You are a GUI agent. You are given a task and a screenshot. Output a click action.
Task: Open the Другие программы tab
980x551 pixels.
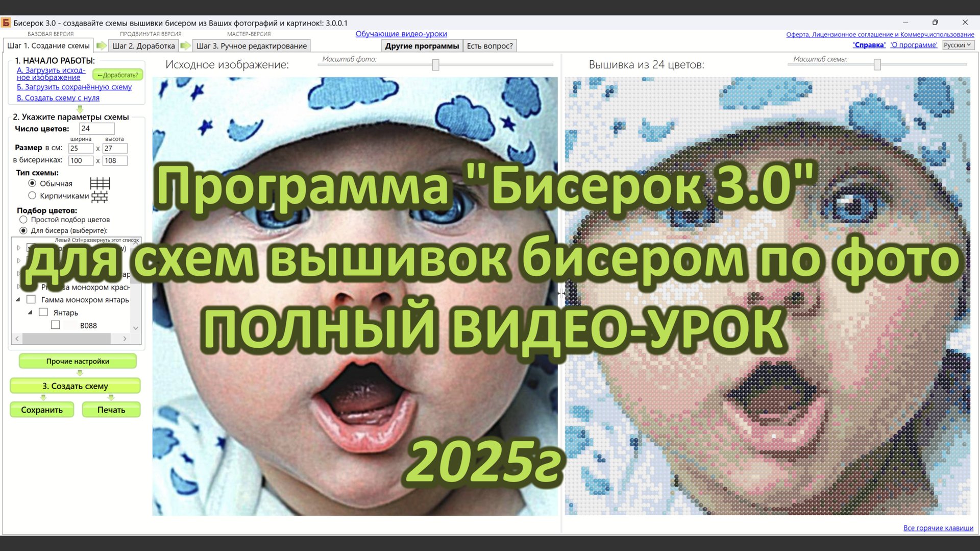click(x=422, y=46)
